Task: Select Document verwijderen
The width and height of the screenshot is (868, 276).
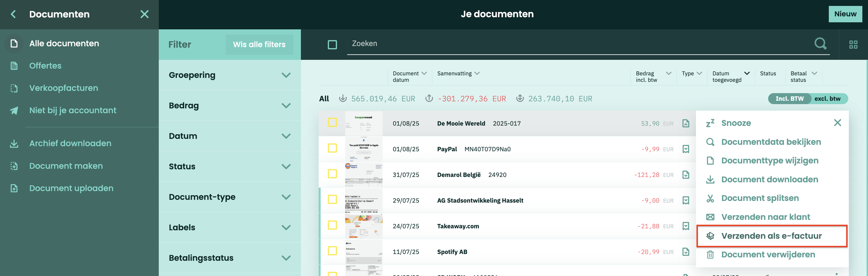Action: point(768,255)
